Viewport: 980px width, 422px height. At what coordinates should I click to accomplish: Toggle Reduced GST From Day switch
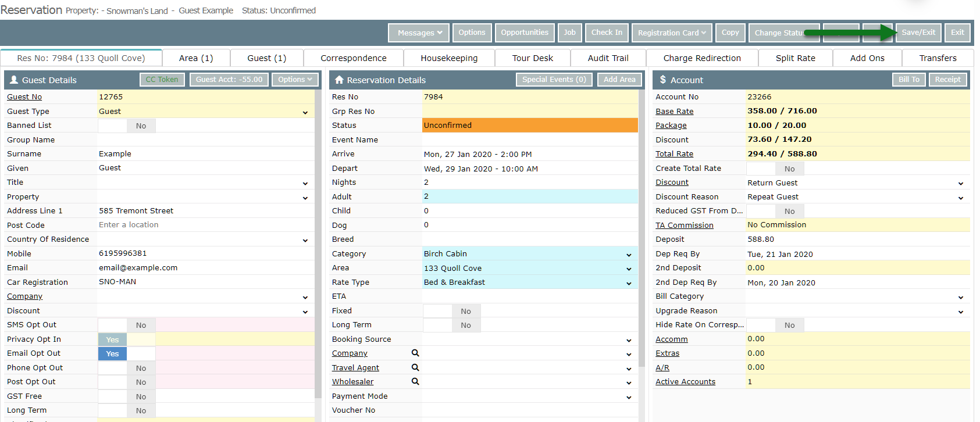775,211
